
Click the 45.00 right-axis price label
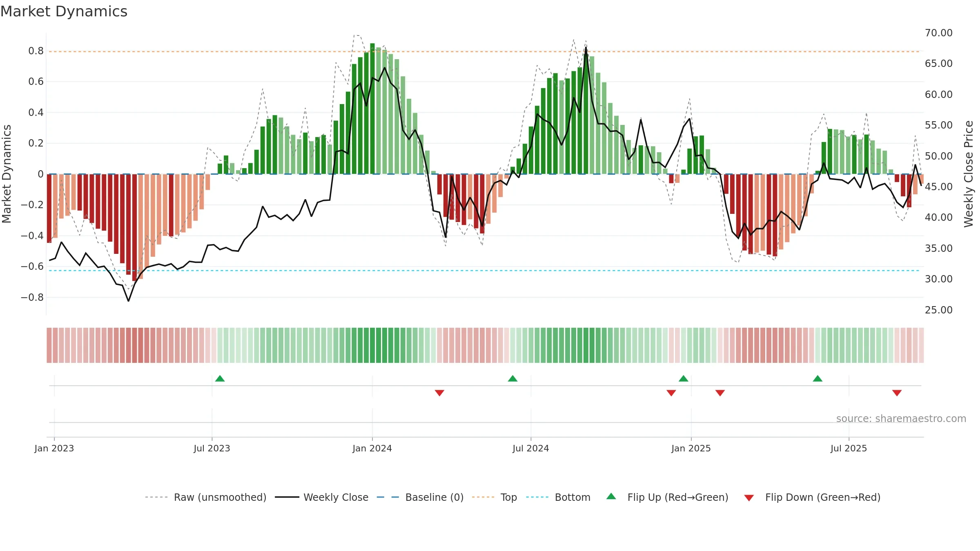click(939, 187)
